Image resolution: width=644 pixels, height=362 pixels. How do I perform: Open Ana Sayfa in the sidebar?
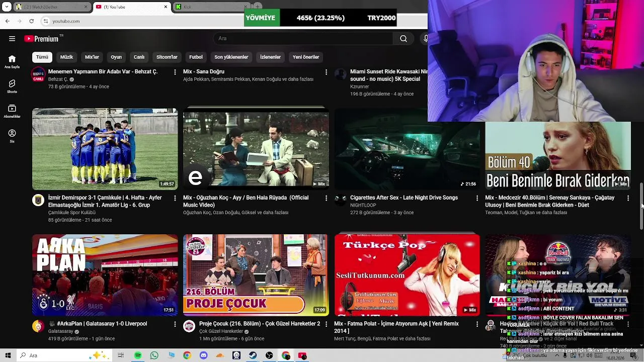12,62
